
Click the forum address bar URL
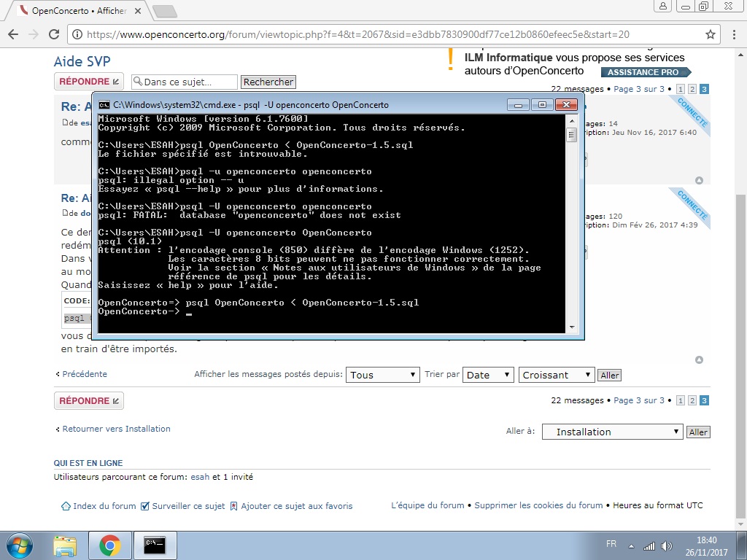tap(357, 34)
